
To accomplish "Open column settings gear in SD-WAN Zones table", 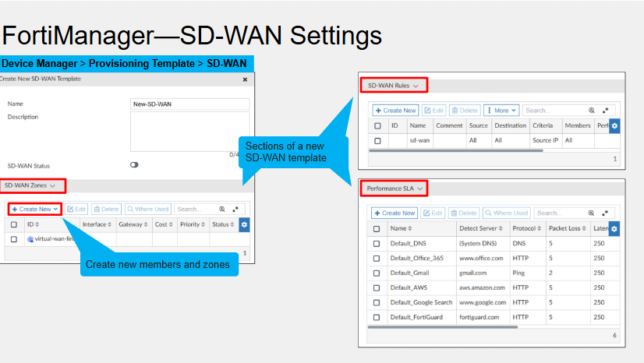I will (244, 225).
